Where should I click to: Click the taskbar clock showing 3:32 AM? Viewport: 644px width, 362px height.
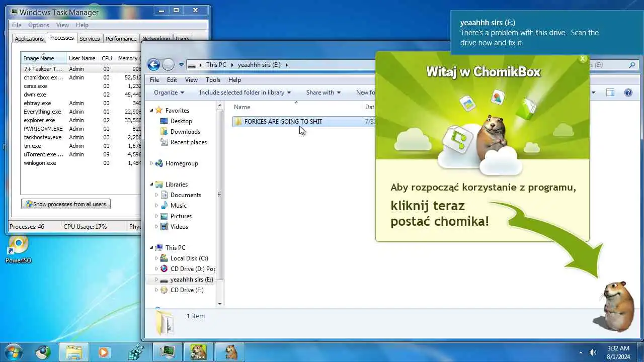coord(618,352)
